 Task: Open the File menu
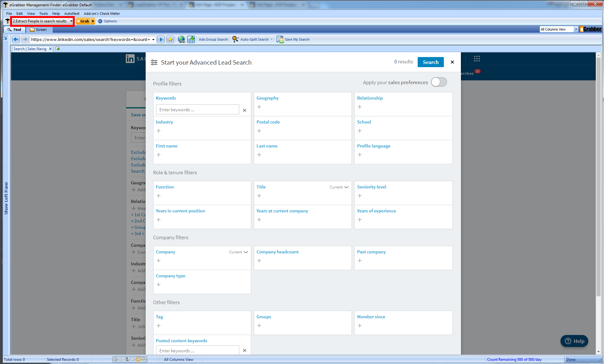[9, 14]
